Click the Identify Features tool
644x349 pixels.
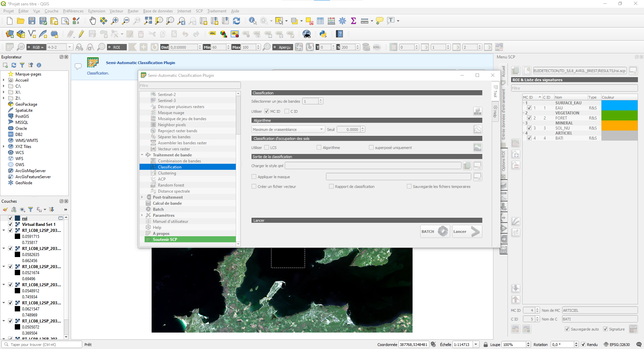(253, 21)
